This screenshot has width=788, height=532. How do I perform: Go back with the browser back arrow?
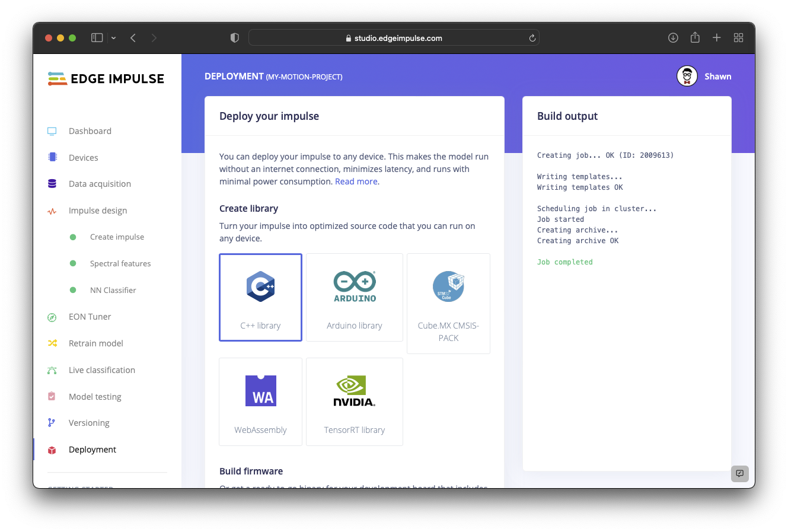(133, 38)
